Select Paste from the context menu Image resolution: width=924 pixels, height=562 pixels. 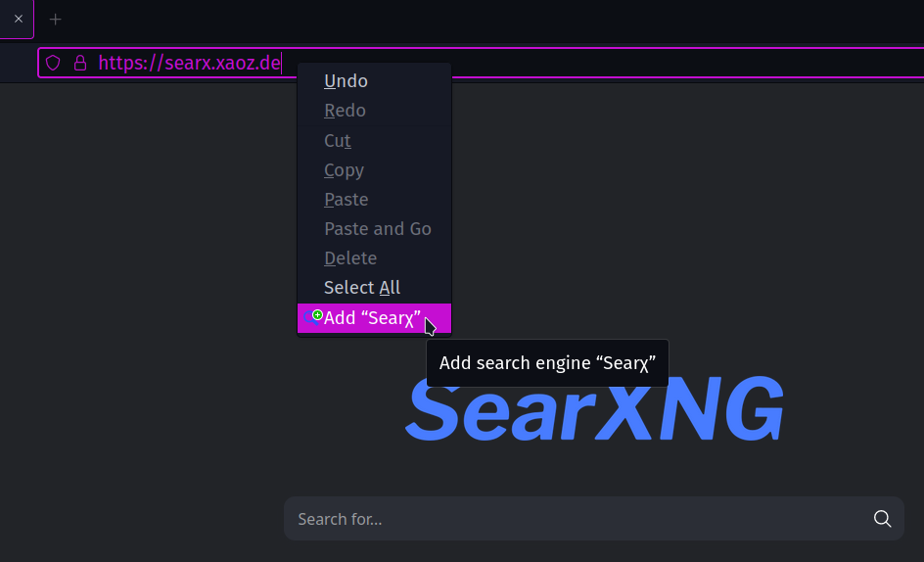[346, 199]
